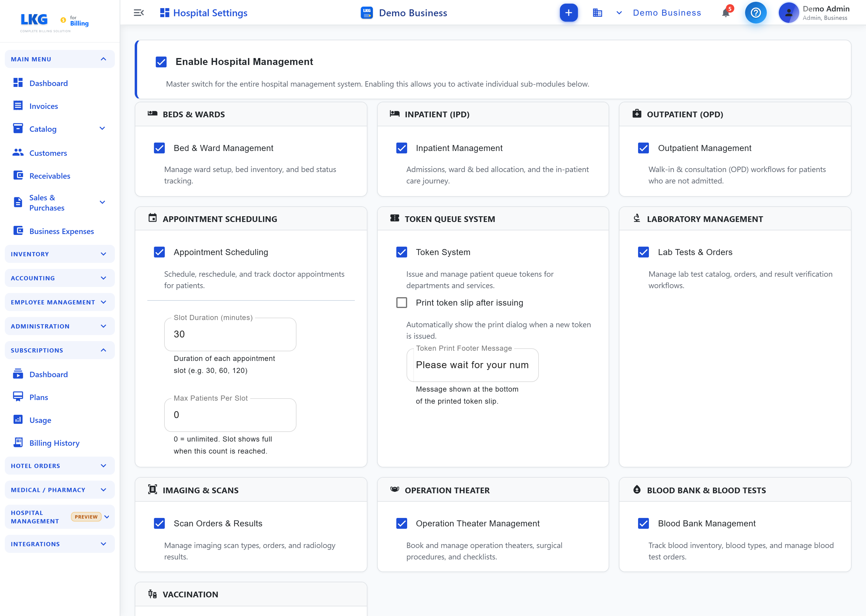Enable Print token slip after issuing

click(401, 303)
